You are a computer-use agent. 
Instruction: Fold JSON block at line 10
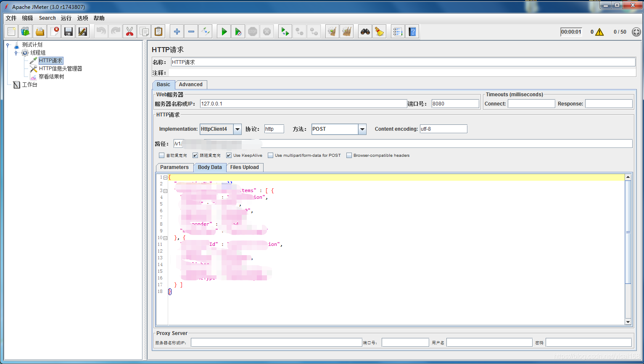coord(166,238)
